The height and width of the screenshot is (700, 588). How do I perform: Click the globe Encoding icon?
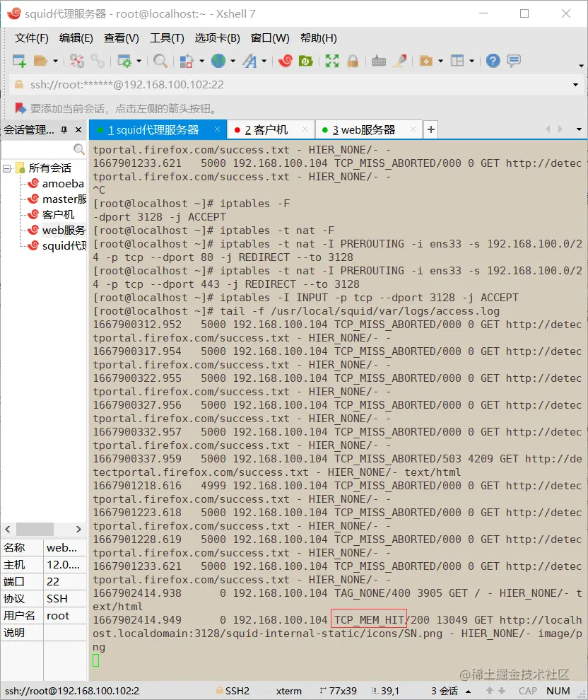218,61
